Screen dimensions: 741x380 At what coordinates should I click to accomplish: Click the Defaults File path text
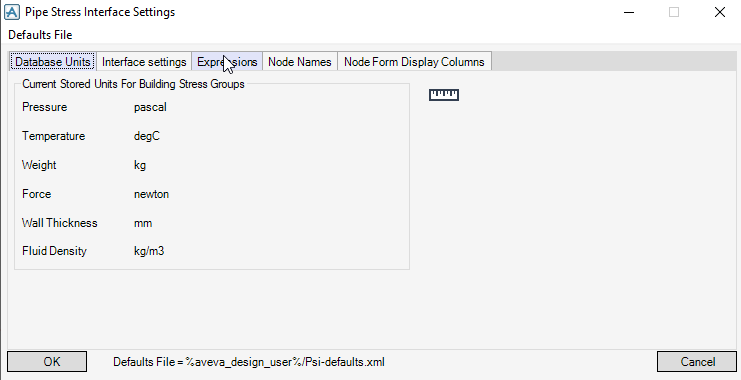point(249,362)
